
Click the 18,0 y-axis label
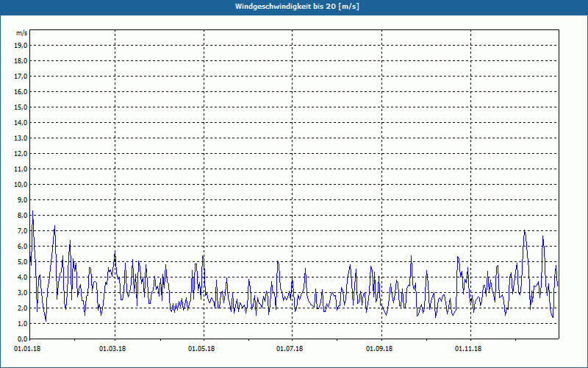coord(21,61)
